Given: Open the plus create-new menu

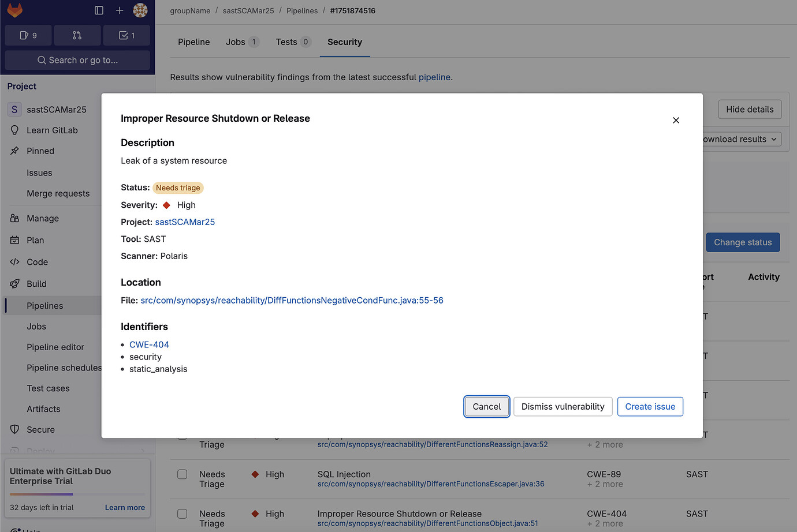Looking at the screenshot, I should click(x=120, y=10).
